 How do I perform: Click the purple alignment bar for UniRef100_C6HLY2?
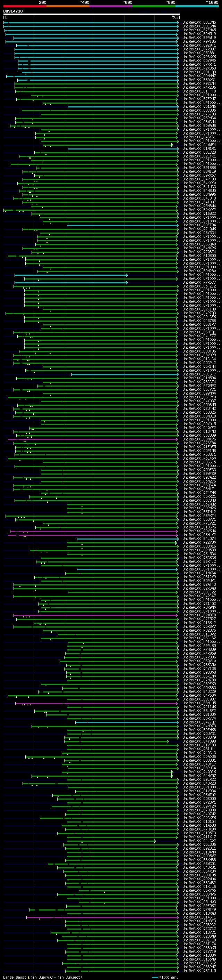click(93, 535)
